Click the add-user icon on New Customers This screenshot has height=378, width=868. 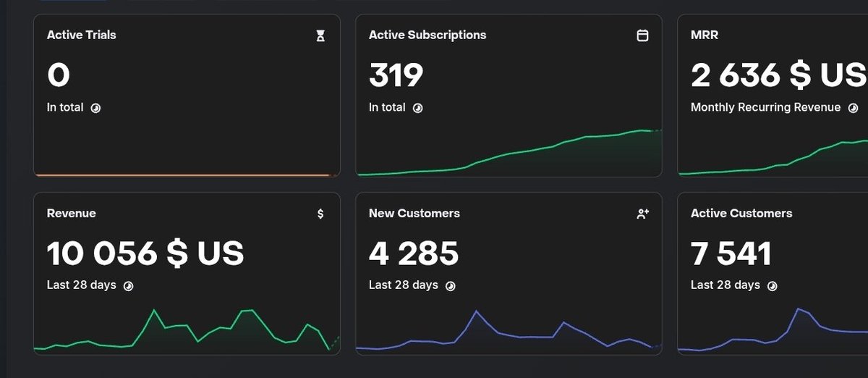pos(642,214)
